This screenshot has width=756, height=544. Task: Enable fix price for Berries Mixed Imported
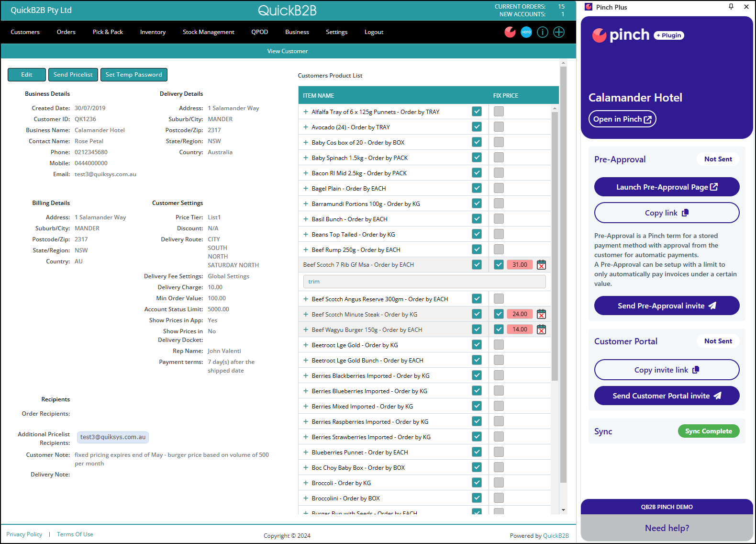point(499,406)
